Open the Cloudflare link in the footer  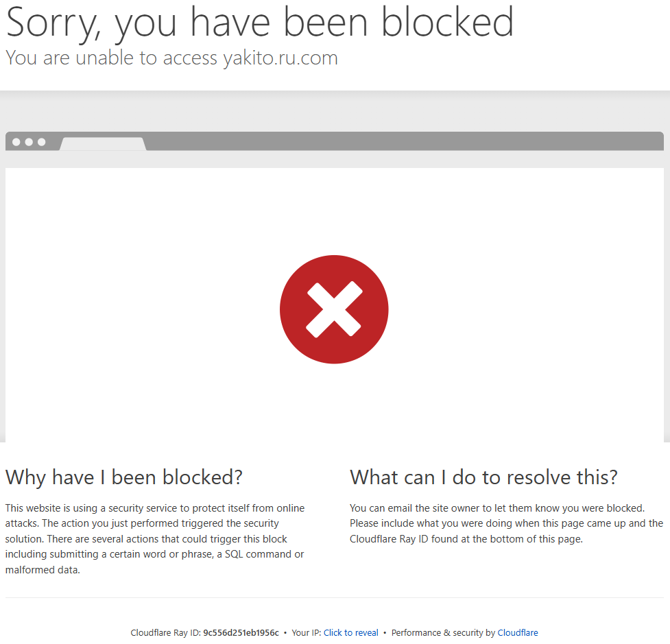pos(518,632)
